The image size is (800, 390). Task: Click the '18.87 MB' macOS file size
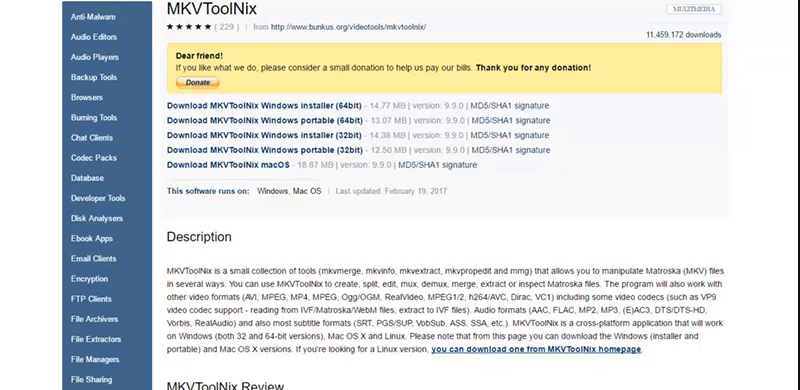(316, 165)
